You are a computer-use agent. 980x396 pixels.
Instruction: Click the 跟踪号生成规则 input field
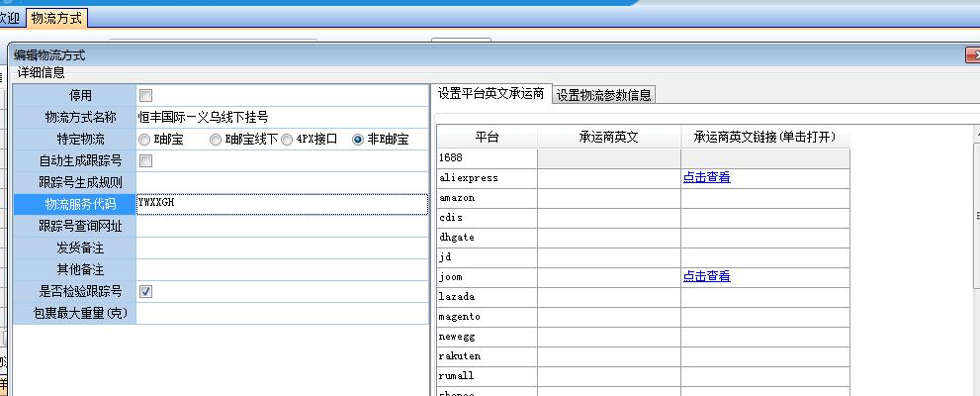282,183
